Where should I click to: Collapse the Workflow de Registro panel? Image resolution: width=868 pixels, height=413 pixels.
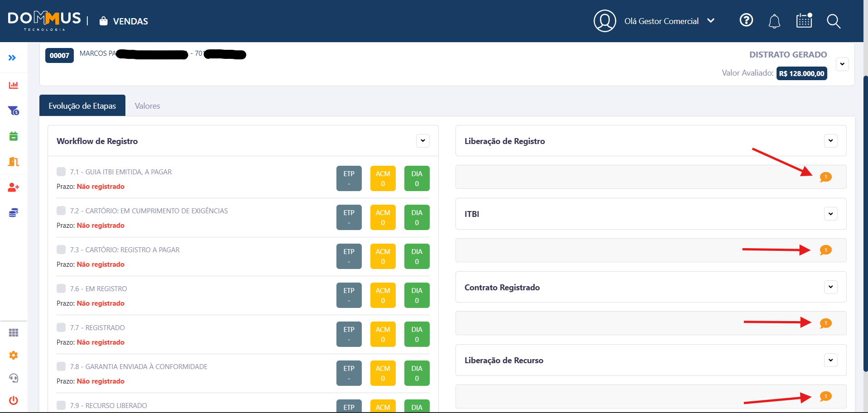422,141
